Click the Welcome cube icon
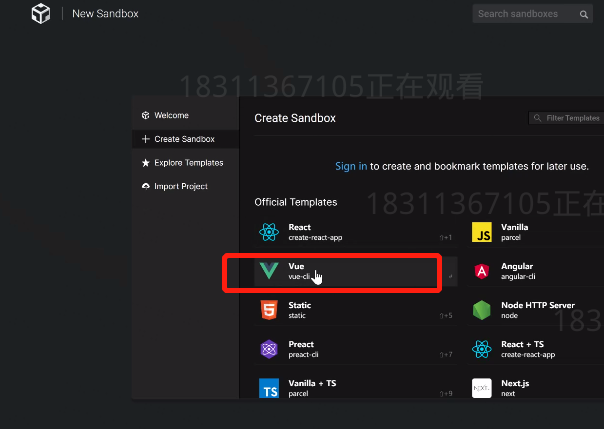This screenshot has height=429, width=604. tap(145, 115)
